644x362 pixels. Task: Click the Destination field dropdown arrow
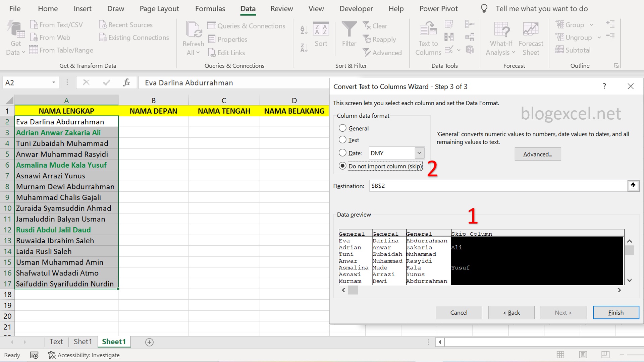pos(633,186)
